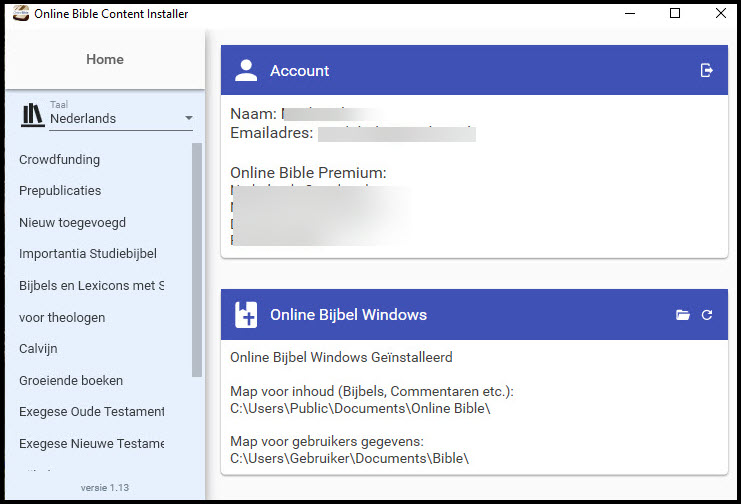Open Groeiende boeken category
Image resolution: width=741 pixels, height=504 pixels.
point(71,380)
